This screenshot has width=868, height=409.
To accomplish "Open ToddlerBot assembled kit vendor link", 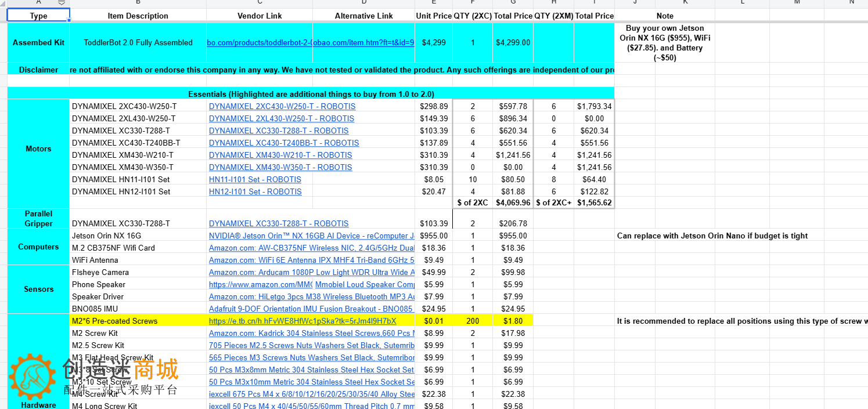I will pos(260,42).
